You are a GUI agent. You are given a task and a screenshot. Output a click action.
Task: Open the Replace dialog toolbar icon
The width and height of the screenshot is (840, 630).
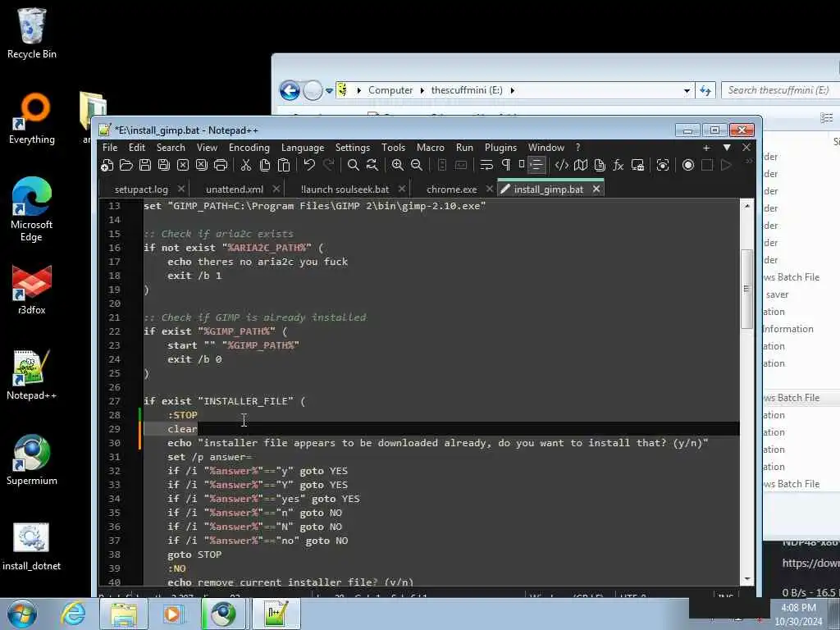coord(372,166)
